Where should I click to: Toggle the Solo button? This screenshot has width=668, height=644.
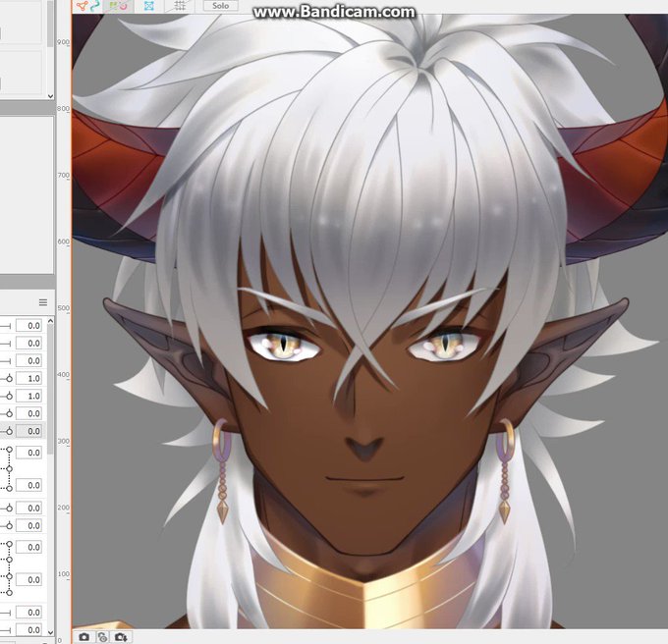pos(220,6)
